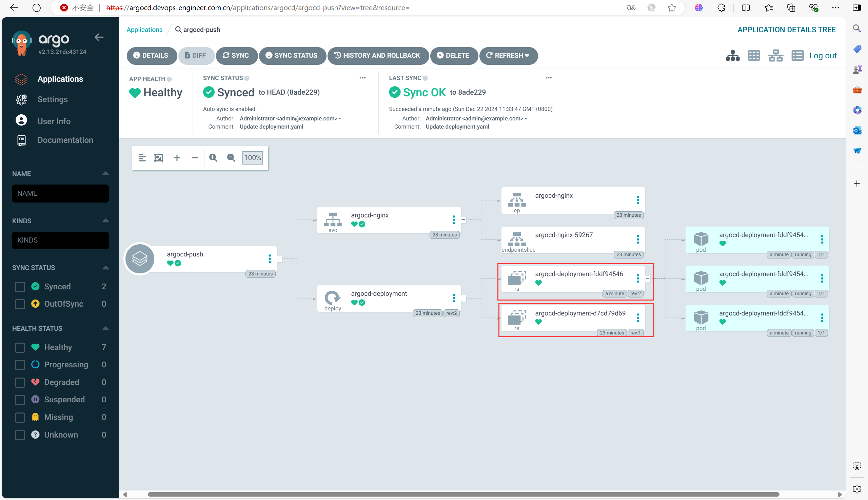The width and height of the screenshot is (868, 500).
Task: Switch to the network view icon
Action: coord(775,56)
